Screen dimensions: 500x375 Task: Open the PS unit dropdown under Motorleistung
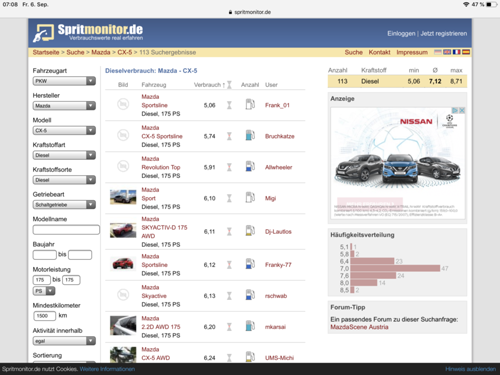coord(44,291)
